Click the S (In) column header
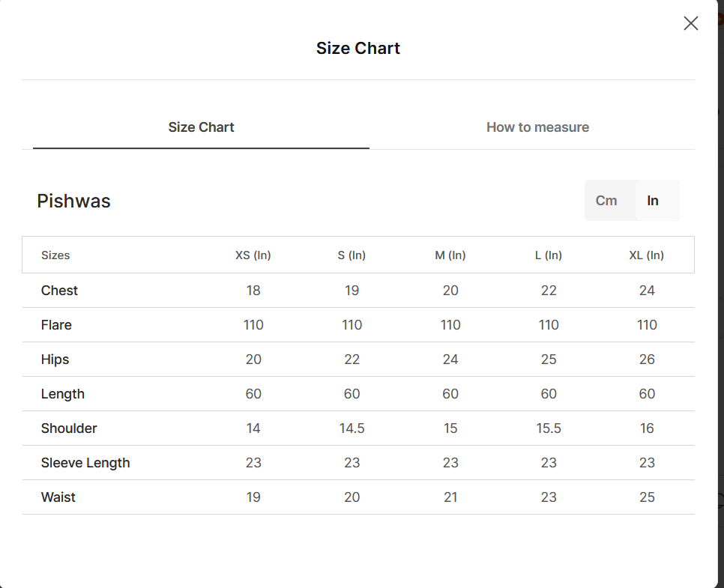The width and height of the screenshot is (724, 588). click(x=352, y=255)
